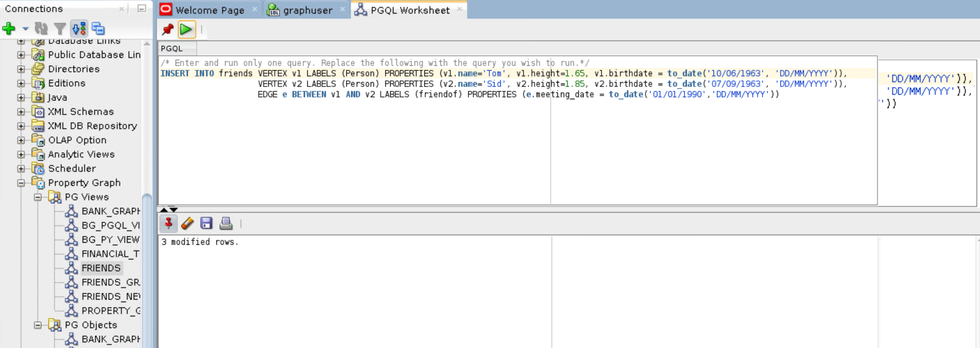Image resolution: width=980 pixels, height=348 pixels.
Task: Expand the XML DB Repository node
Action: pos(21,126)
